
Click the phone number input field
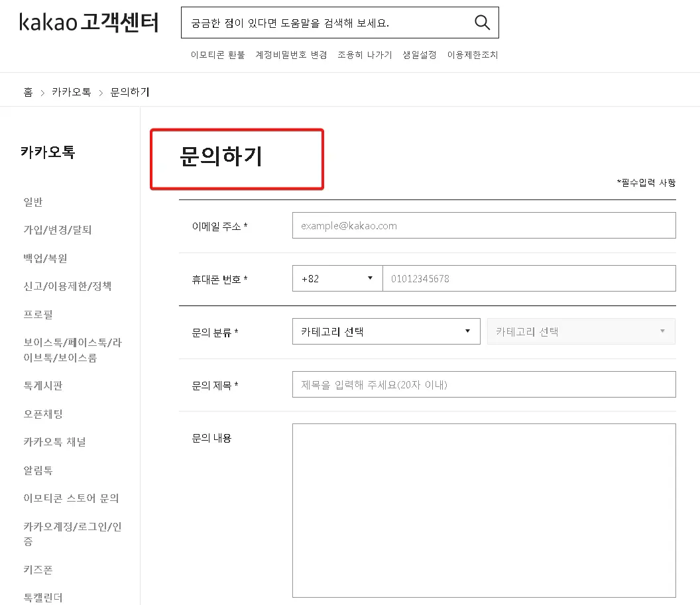coord(529,278)
